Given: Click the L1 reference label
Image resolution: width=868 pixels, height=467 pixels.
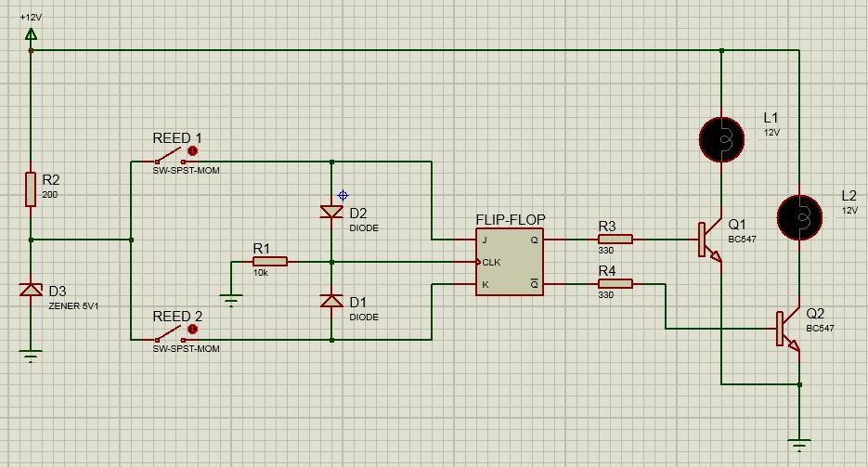Looking at the screenshot, I should 771,117.
